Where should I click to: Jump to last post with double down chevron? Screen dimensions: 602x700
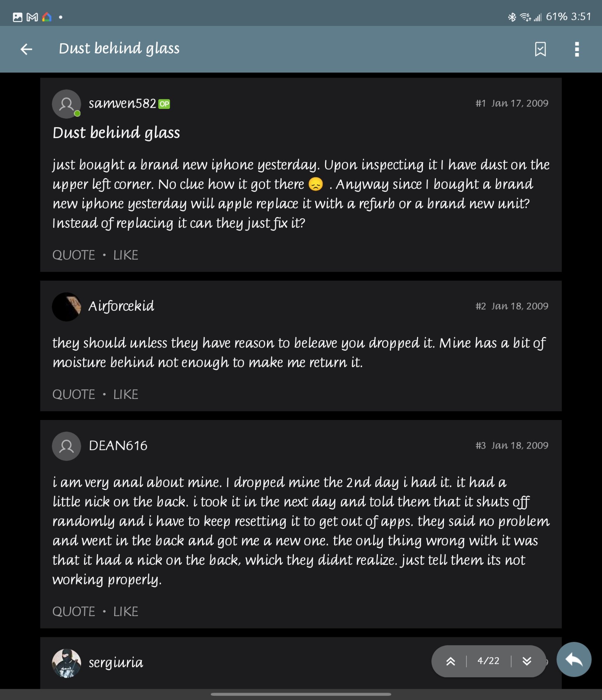[527, 661]
